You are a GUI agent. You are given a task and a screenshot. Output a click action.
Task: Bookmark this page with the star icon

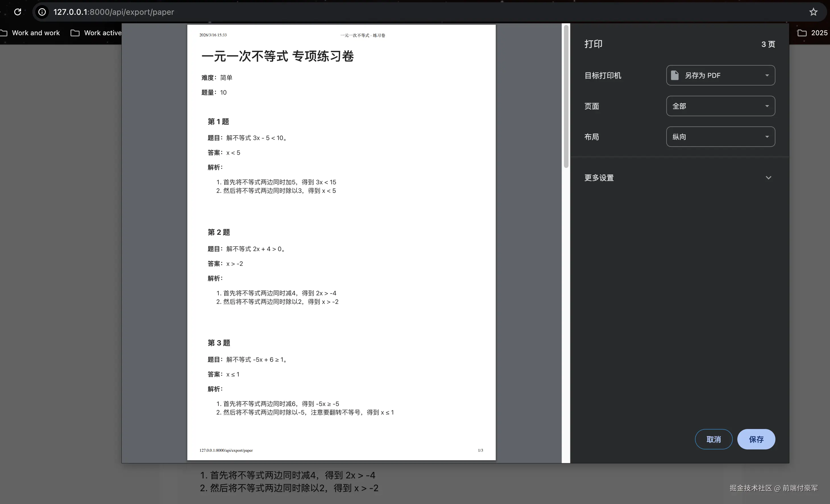click(813, 12)
